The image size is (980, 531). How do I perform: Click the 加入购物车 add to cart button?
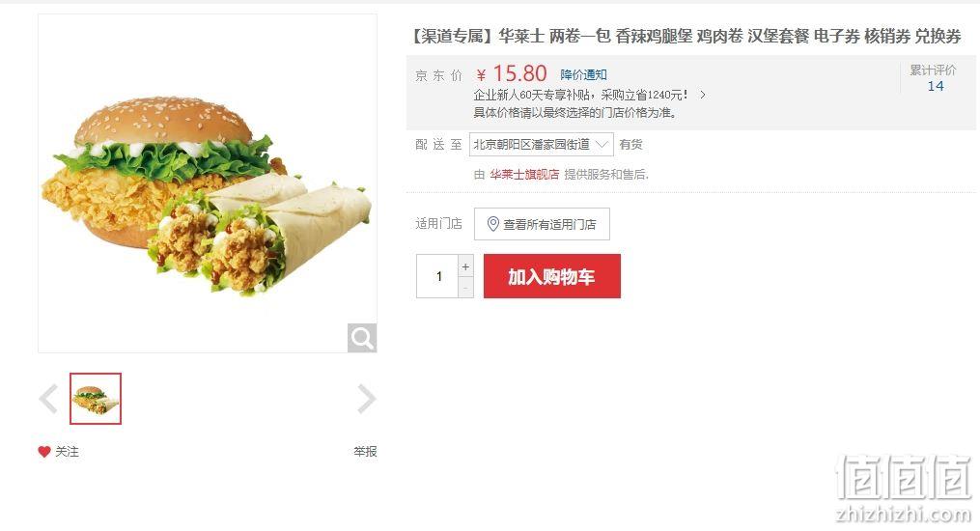click(x=552, y=276)
